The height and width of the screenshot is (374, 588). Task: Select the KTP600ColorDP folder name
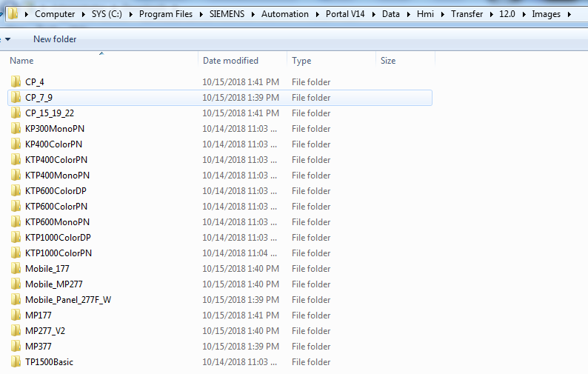pyautogui.click(x=56, y=191)
